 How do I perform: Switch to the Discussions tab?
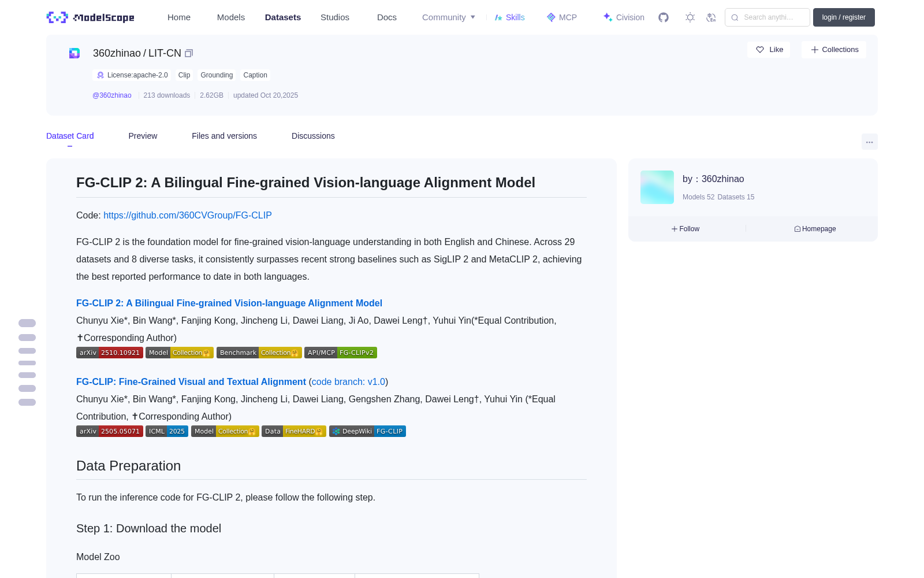(x=313, y=136)
